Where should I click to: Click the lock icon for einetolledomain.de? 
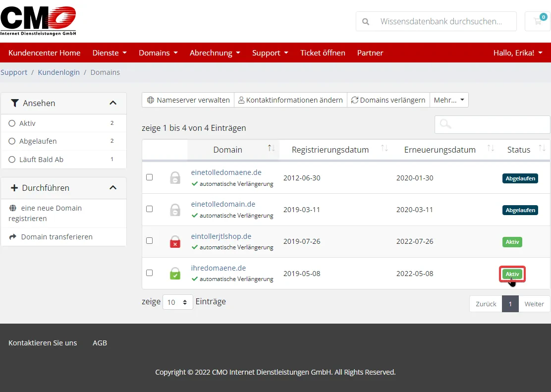tap(175, 210)
